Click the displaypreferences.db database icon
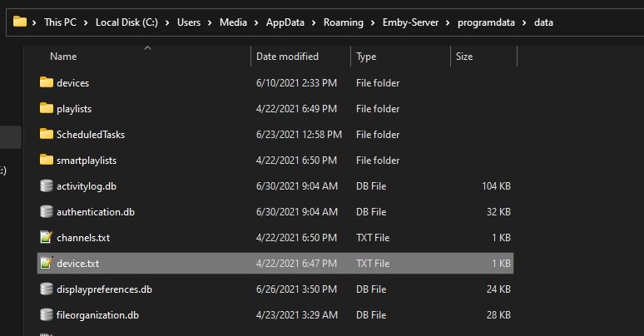644x336 pixels. click(47, 289)
